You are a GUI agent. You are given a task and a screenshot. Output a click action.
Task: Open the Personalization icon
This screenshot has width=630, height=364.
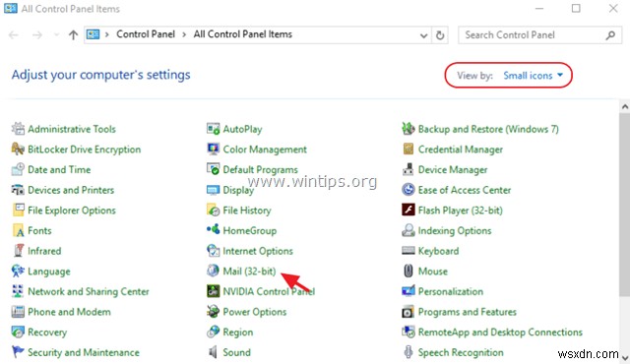[x=409, y=291]
